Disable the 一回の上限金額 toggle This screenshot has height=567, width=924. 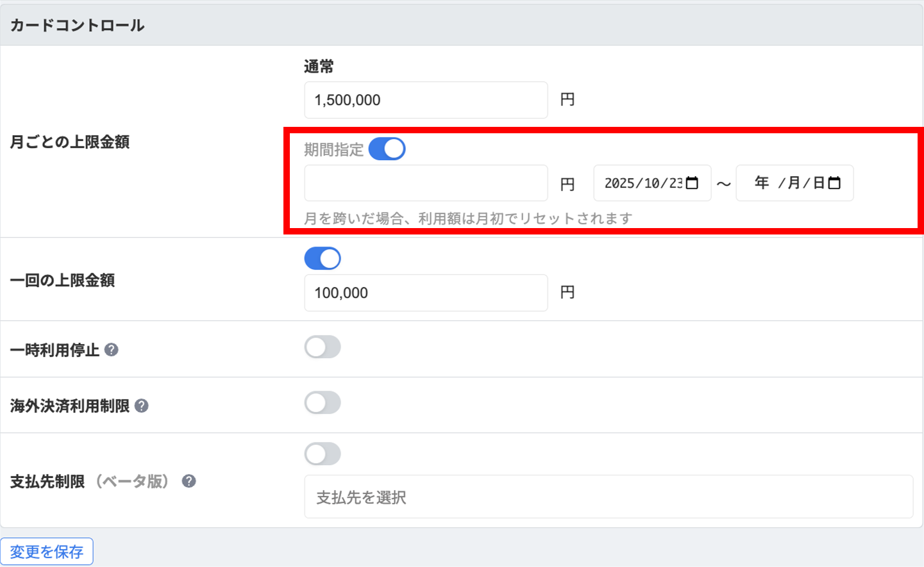[x=323, y=259]
